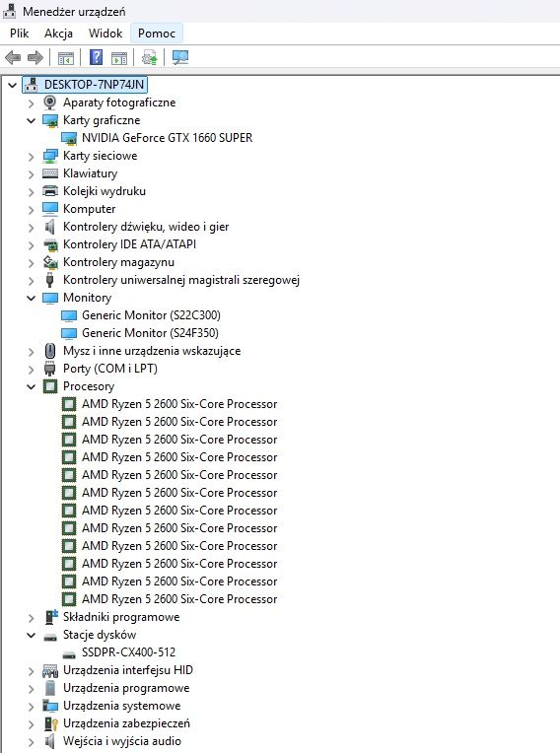Image resolution: width=560 pixels, height=753 pixels.
Task: Select the Porty (COM i LPT) label
Action: [x=110, y=369]
